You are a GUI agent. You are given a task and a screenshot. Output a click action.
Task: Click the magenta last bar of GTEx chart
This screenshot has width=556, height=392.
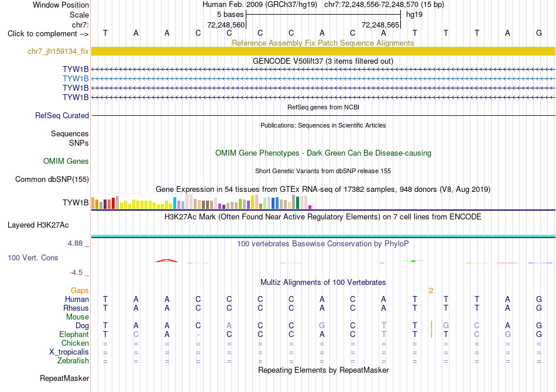click(310, 207)
